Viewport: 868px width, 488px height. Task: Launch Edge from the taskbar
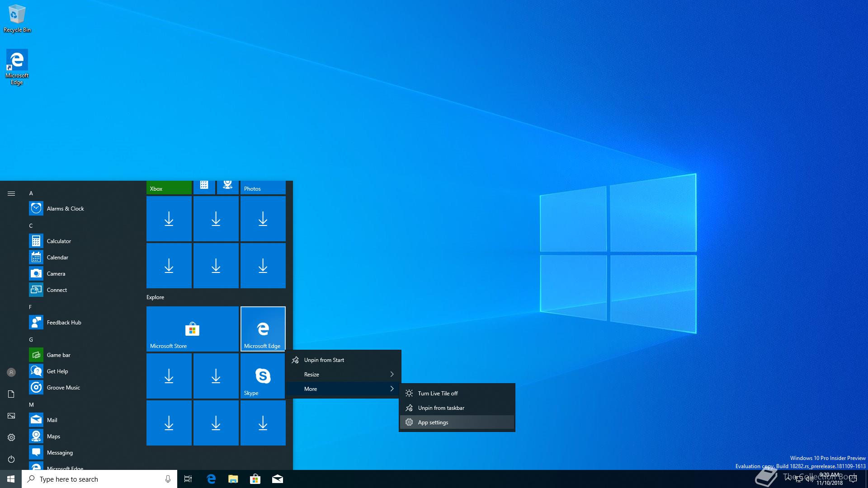pos(211,479)
